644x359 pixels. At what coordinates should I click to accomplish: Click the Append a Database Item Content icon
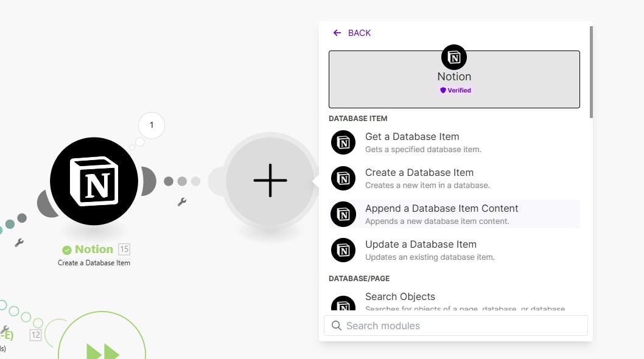343,214
